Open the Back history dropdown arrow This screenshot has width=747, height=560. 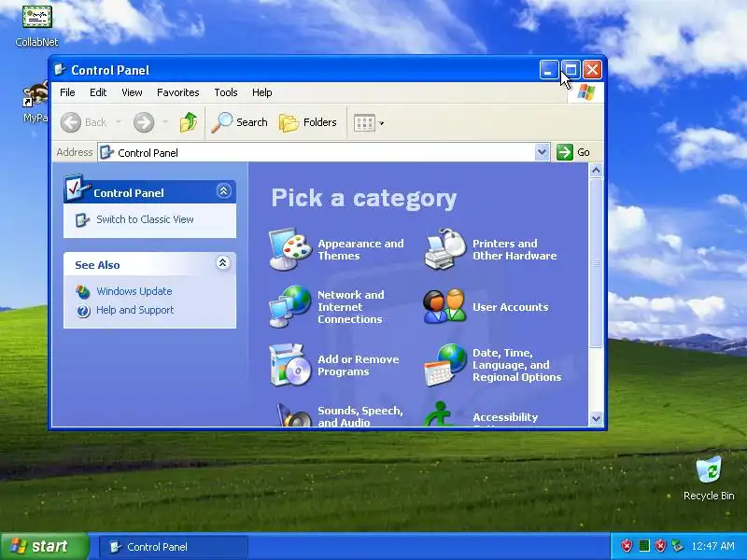coord(119,122)
